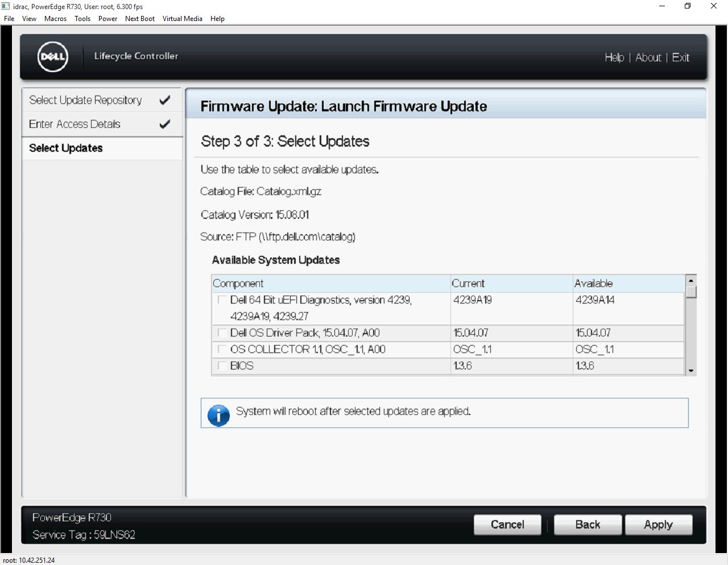Click the checkmark beside Select Update Repository
Screen dimensions: 728x565
165,99
